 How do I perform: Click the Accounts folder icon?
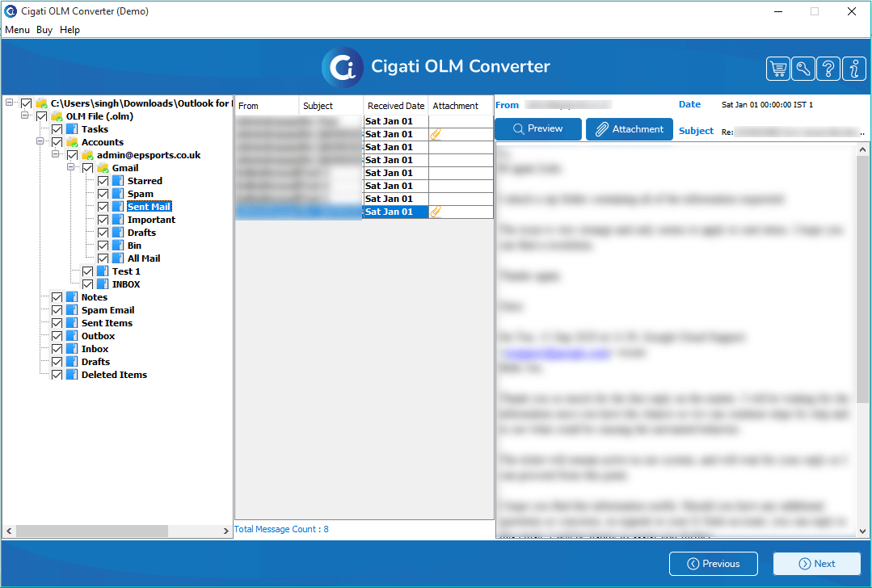72,142
